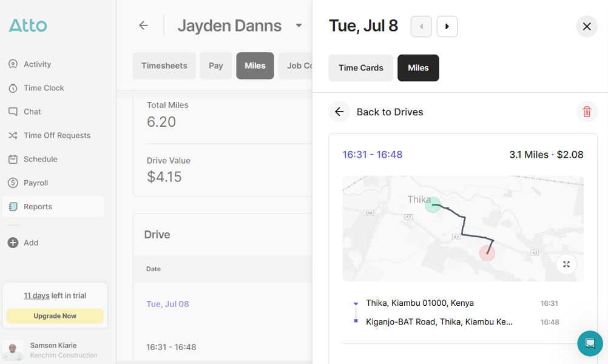Open the Pay tab for Jayden Danns

tap(215, 66)
